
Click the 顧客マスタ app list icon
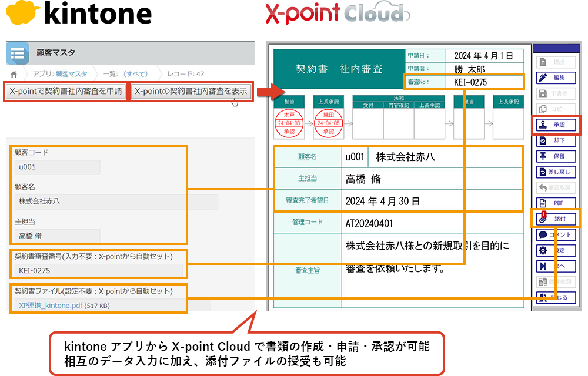[x=17, y=53]
